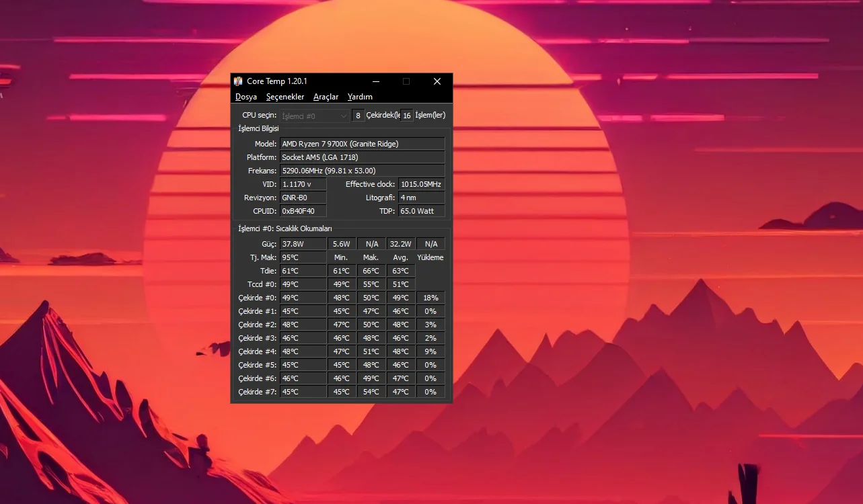Click the Tdie row label
Viewport: 863px width, 504px height.
pos(268,271)
